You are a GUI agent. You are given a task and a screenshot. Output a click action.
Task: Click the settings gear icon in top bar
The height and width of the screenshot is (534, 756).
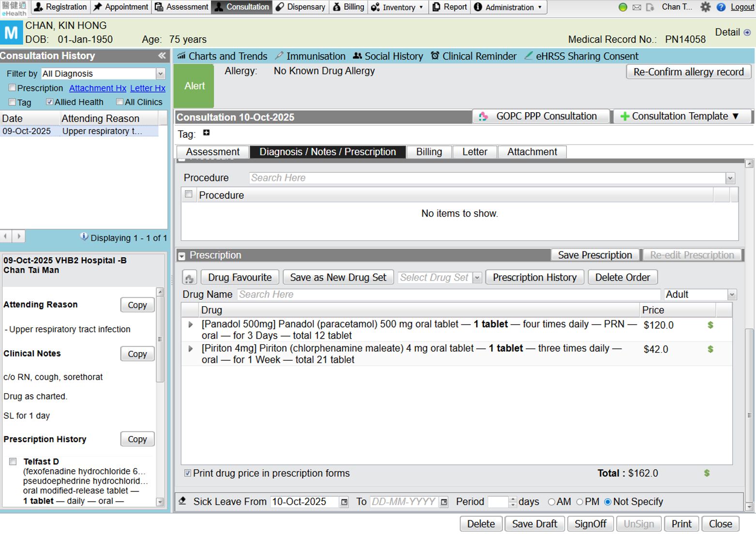(x=705, y=7)
